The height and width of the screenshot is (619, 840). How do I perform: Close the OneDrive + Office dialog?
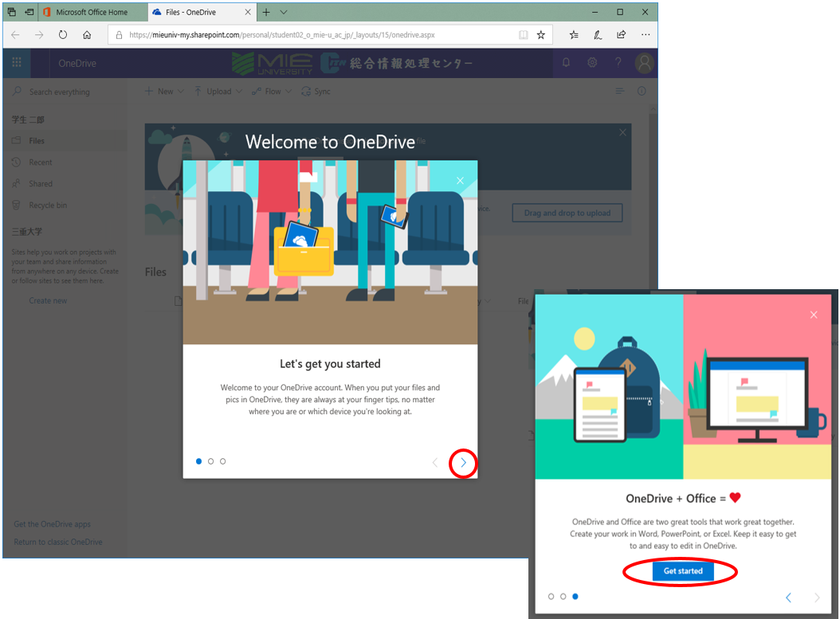[x=814, y=315]
